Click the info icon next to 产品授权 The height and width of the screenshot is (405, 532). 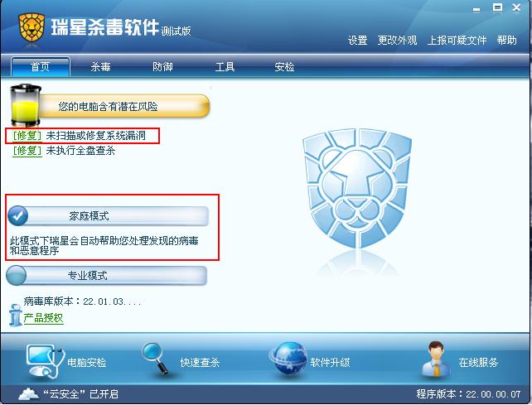(x=15, y=316)
